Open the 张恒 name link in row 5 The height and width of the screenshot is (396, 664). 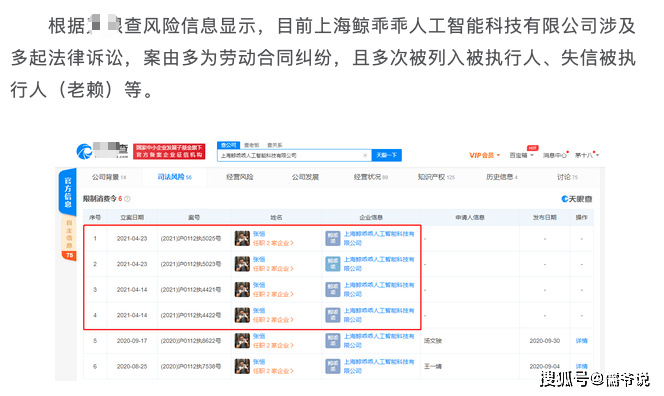259,336
